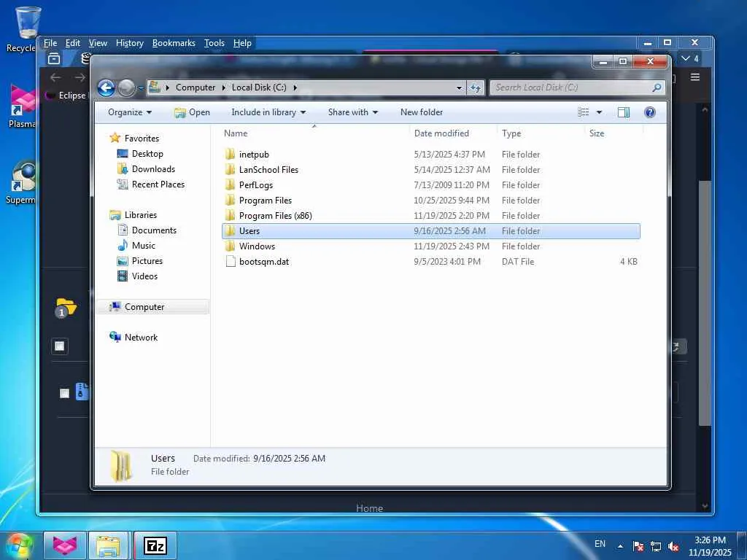The height and width of the screenshot is (560, 747).
Task: Select the inetpub folder icon
Action: point(230,155)
